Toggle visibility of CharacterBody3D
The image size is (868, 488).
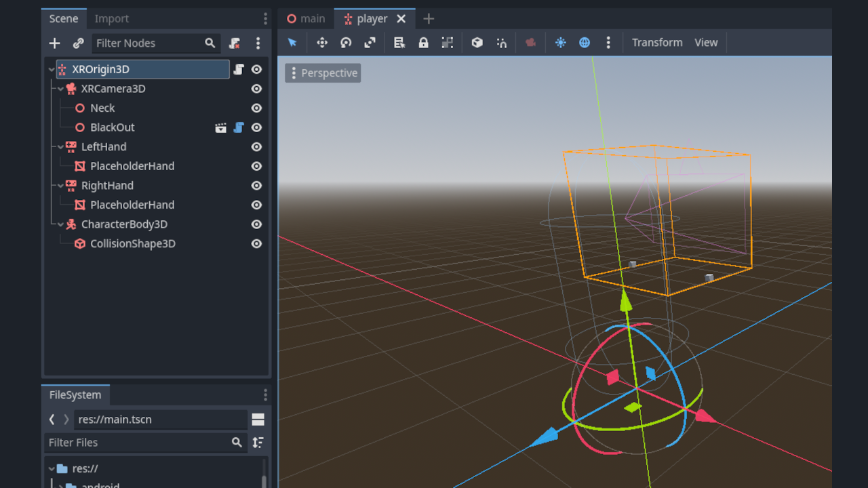point(256,224)
